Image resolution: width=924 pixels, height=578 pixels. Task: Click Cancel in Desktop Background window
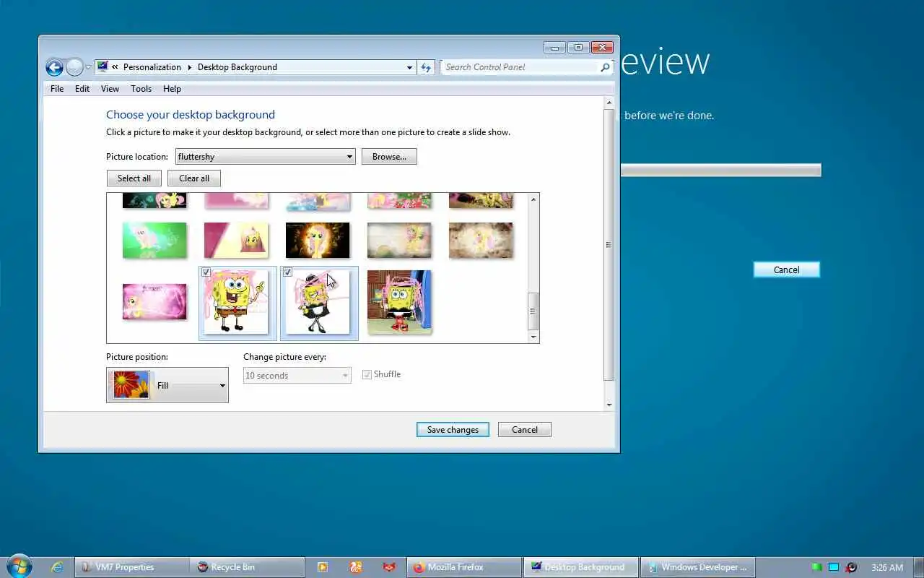click(x=525, y=430)
